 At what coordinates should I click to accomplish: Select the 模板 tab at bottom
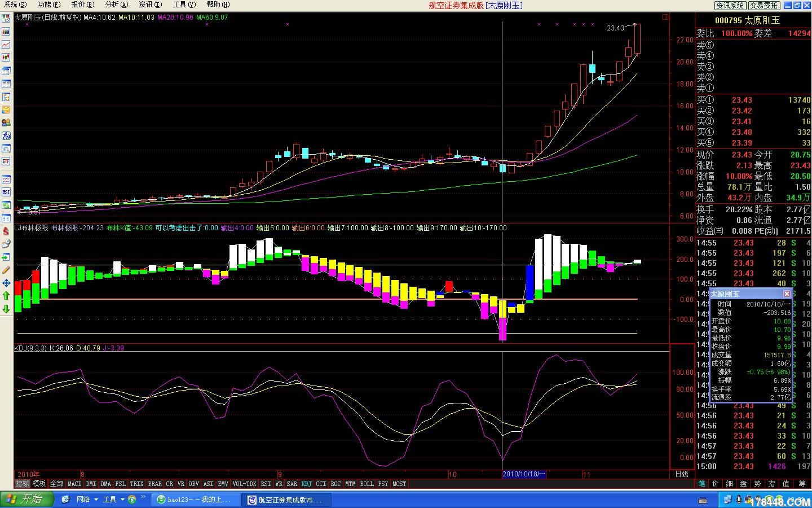pos(39,484)
